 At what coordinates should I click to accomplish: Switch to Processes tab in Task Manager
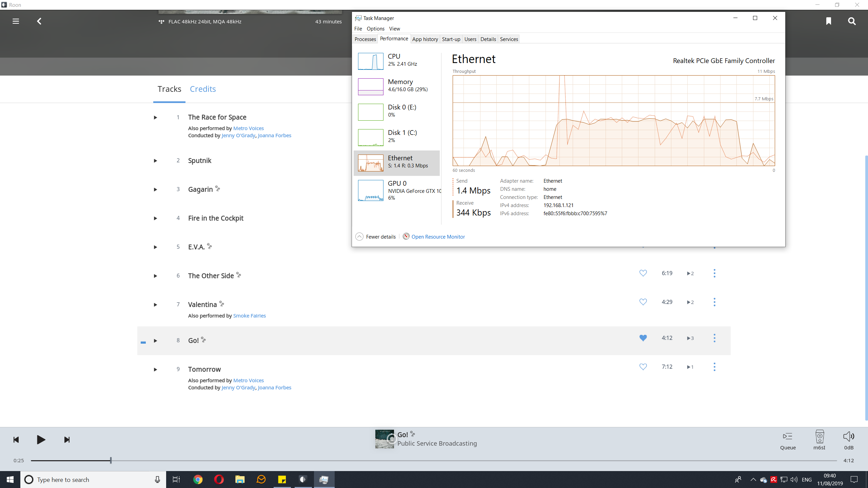[x=365, y=39]
